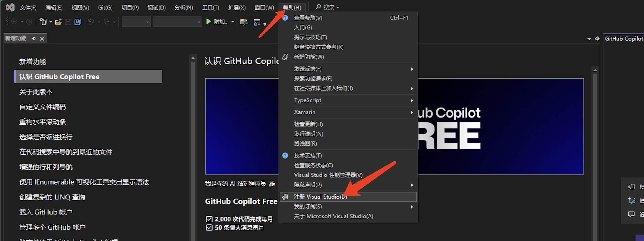This screenshot has height=241, width=644.
Task: Close the 新增功能 tab
Action: 42,39
